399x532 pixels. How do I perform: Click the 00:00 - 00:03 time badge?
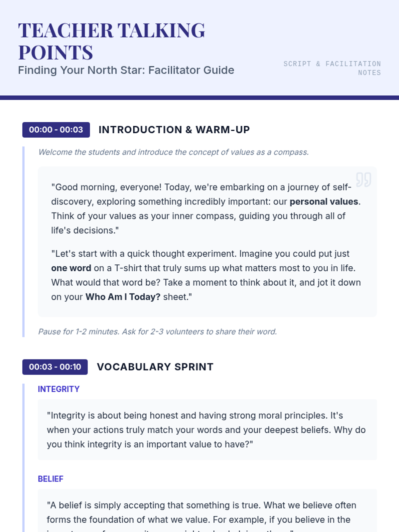pos(56,130)
